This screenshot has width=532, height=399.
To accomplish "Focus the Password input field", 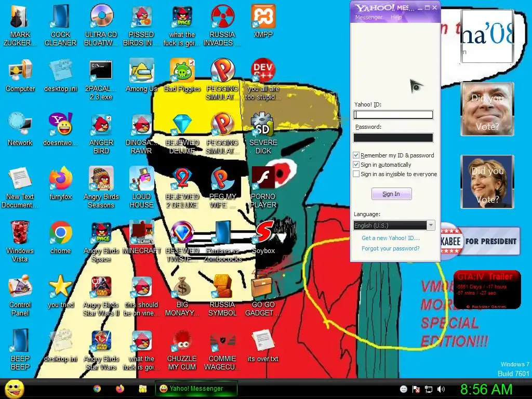I will click(393, 137).
